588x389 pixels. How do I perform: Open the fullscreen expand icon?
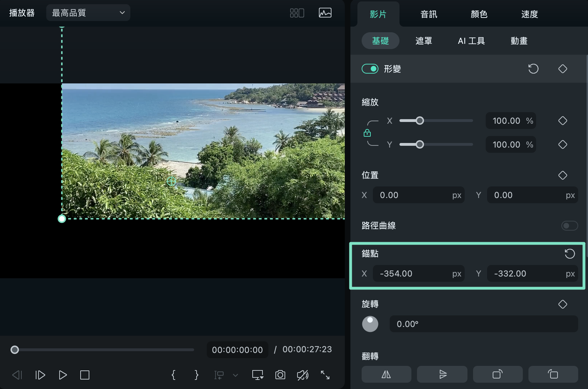tap(325, 375)
